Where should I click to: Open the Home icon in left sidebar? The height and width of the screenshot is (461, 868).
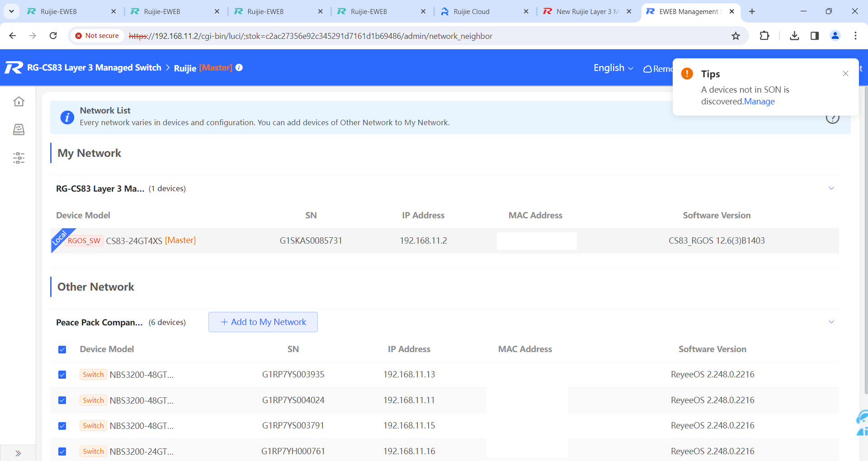(x=19, y=101)
